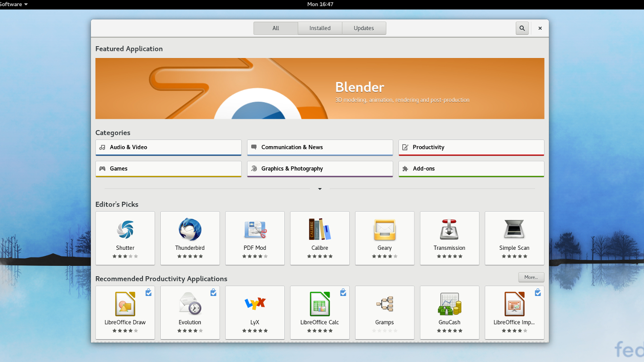
Task: Click the search magnifier button
Action: (522, 28)
